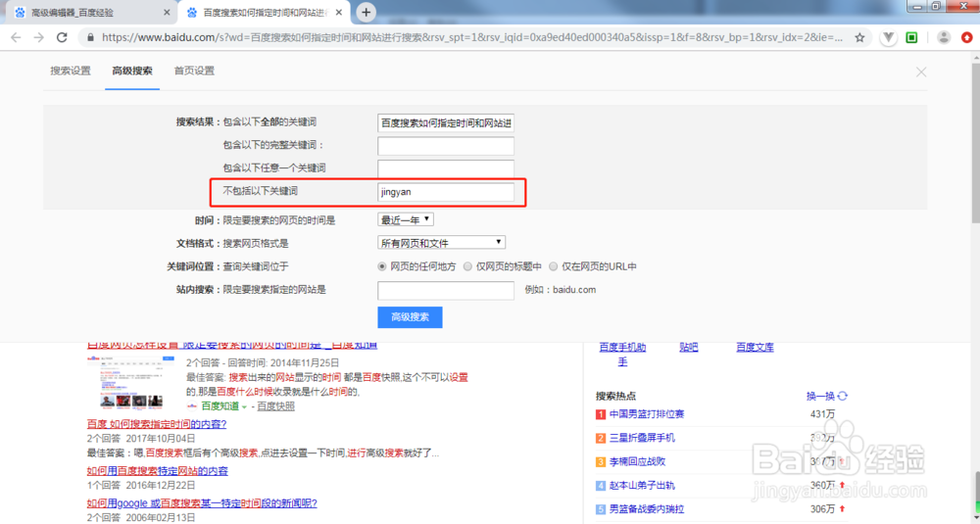The image size is (980, 524).
Task: Click the browser back arrow
Action: [x=16, y=37]
